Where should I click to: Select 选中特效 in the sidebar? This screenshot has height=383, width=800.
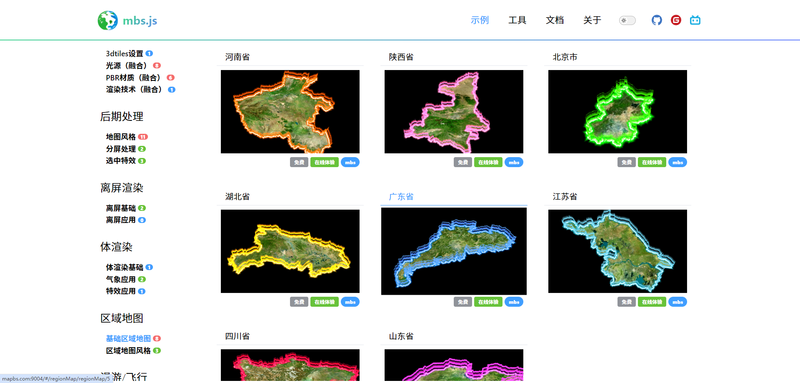[121, 161]
